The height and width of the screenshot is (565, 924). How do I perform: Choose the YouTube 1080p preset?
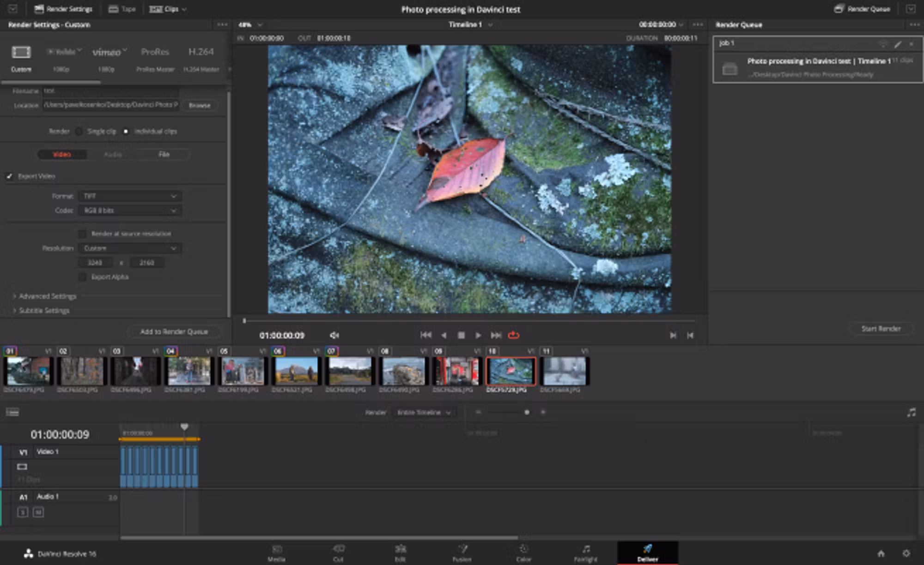64,52
